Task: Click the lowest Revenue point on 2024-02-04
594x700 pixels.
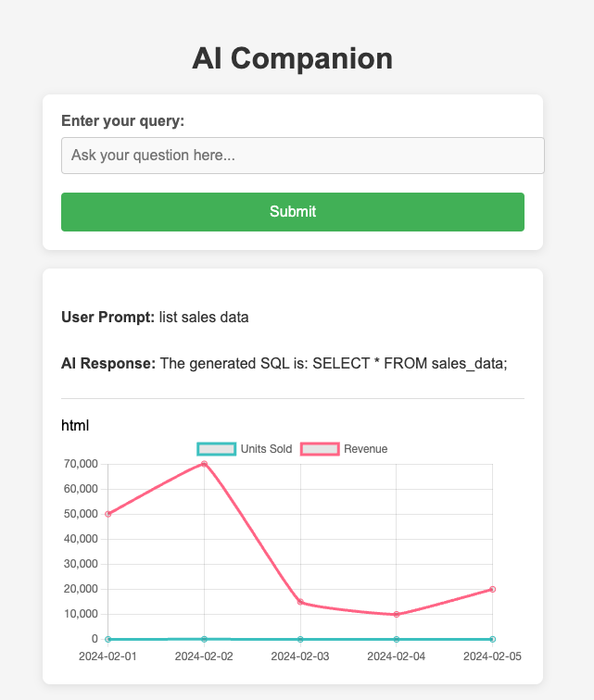Action: click(397, 614)
